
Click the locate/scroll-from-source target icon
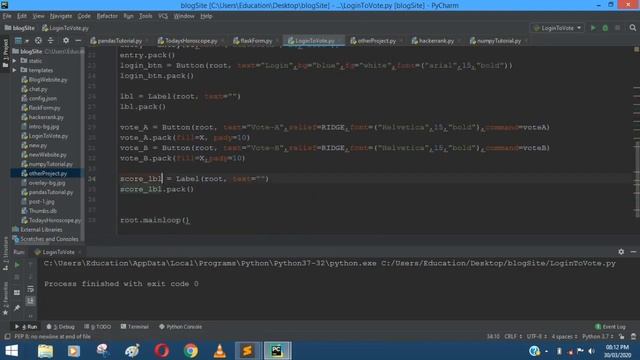38,40
